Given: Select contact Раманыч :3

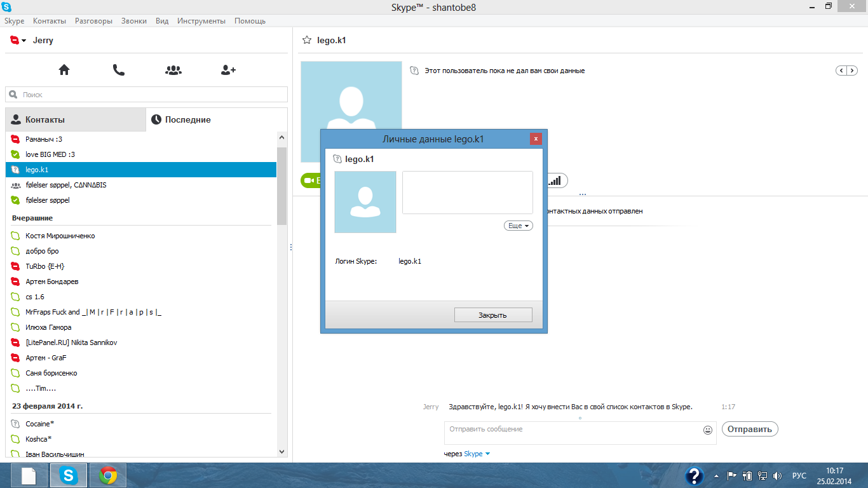Looking at the screenshot, I should [x=141, y=139].
